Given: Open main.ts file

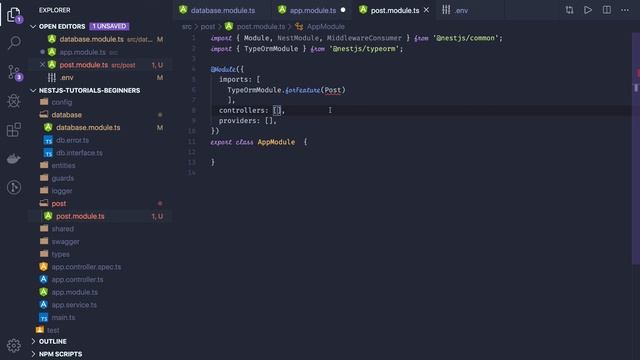Looking at the screenshot, I should (63, 317).
